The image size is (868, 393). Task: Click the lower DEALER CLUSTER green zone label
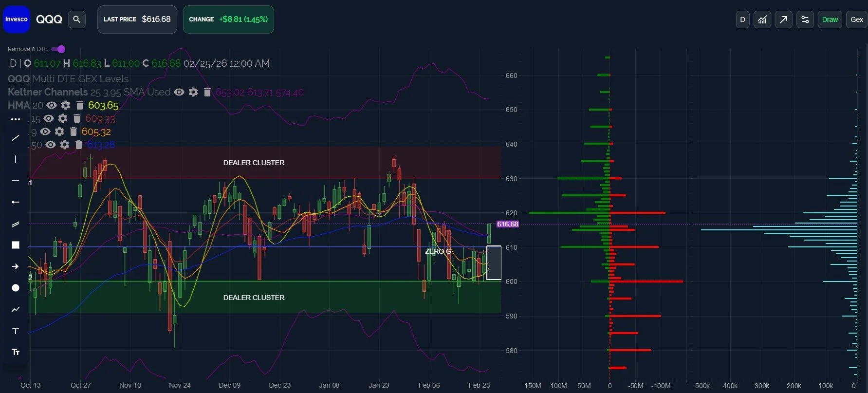point(254,298)
